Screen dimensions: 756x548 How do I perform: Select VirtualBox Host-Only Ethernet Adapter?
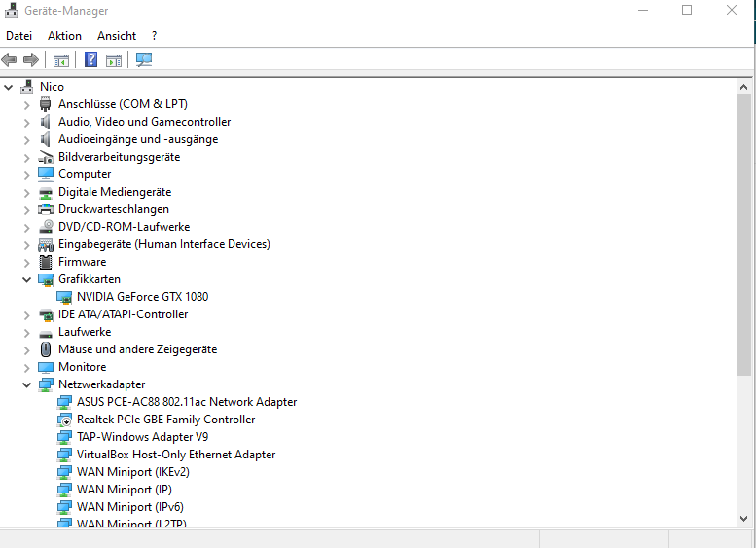point(176,455)
